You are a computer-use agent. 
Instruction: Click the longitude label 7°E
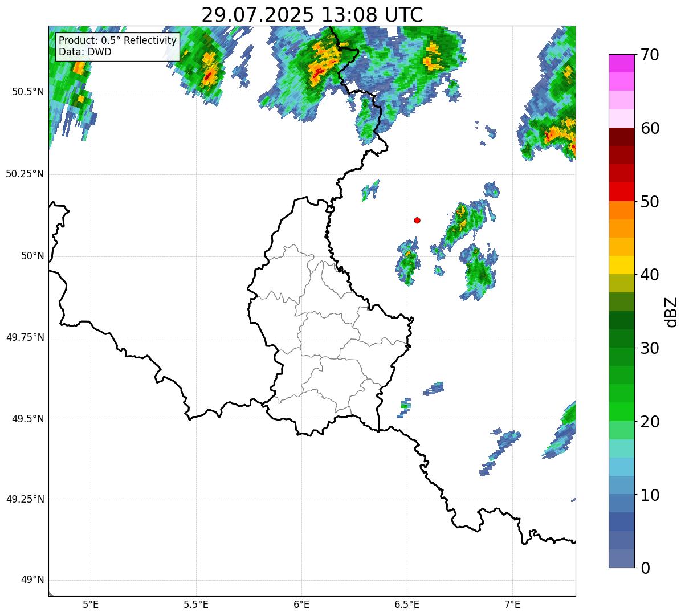pos(513,604)
